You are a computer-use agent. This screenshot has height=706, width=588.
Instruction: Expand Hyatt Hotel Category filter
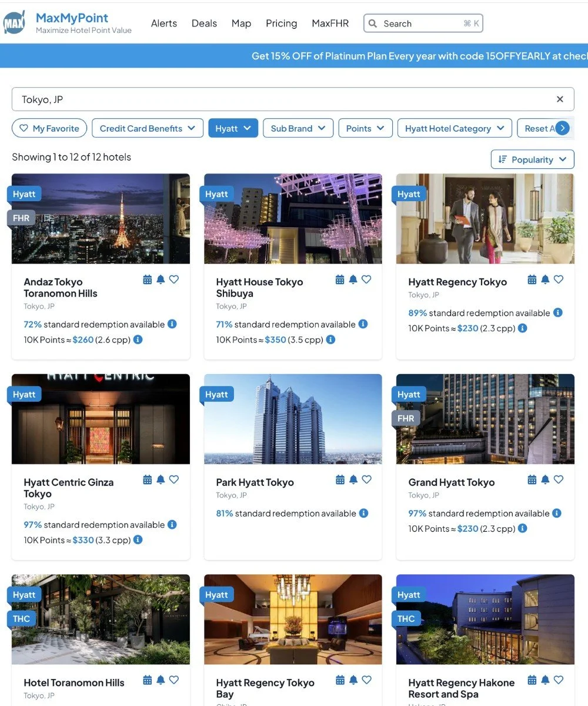[455, 128]
